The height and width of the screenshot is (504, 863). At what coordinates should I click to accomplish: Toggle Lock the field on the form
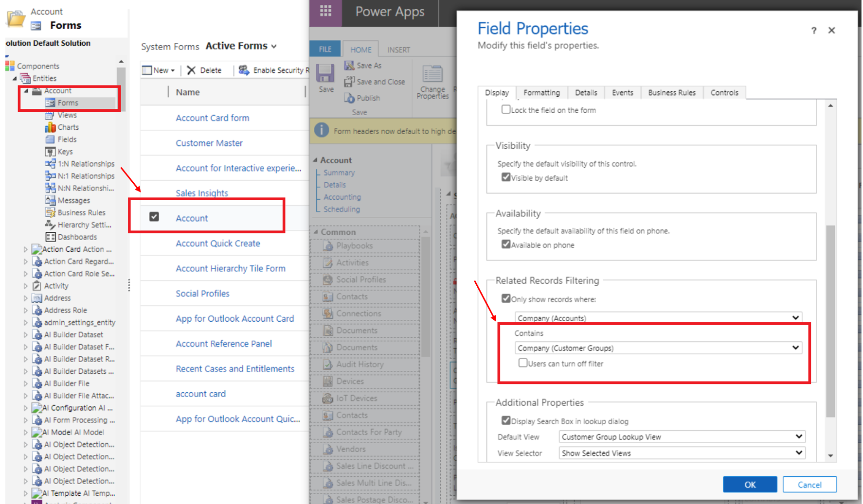(x=506, y=109)
